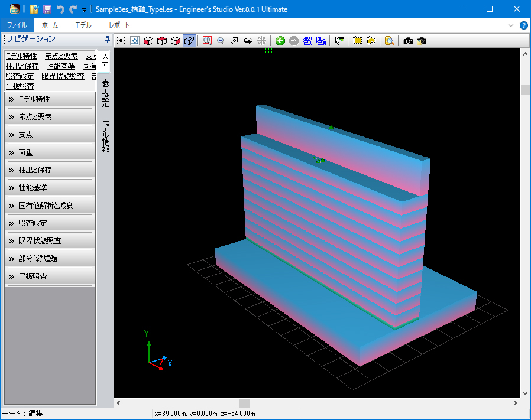Viewport: 531px width, 420px height.
Task: Click the 限界状態照査 link at top
Action: point(63,76)
